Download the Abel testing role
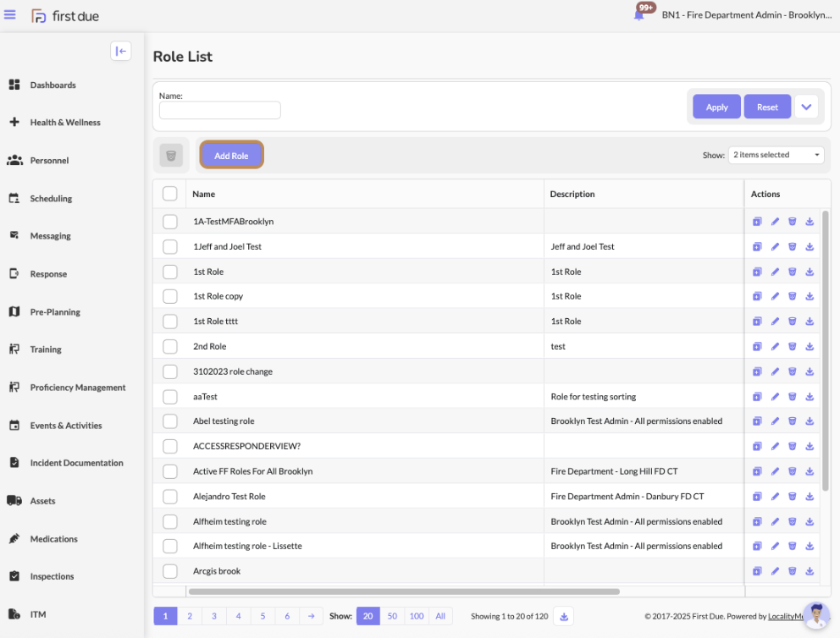This screenshot has width=840, height=638. [810, 421]
